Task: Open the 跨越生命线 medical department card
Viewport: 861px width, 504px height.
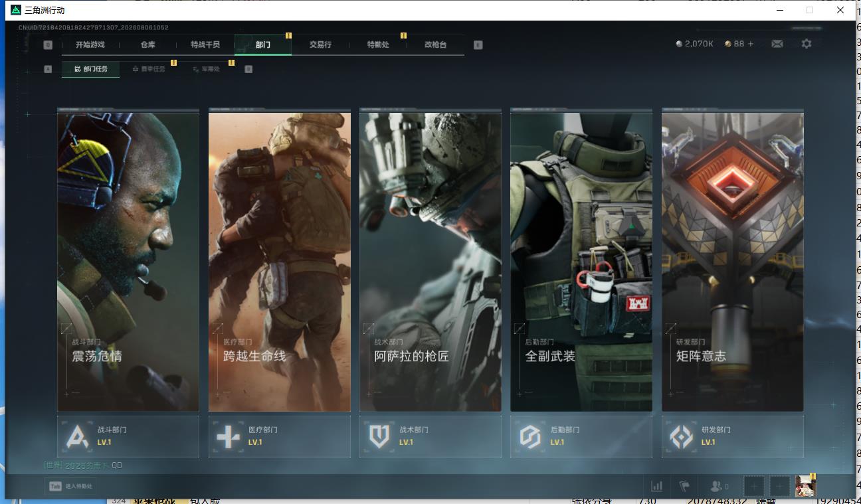Action: (x=280, y=262)
